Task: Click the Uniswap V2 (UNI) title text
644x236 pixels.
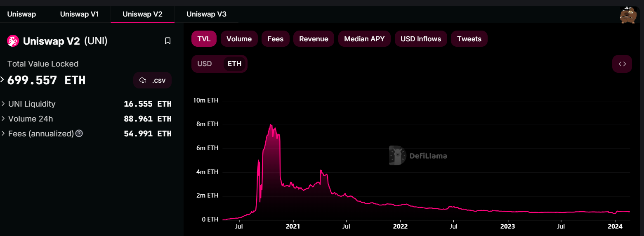Action: click(65, 41)
